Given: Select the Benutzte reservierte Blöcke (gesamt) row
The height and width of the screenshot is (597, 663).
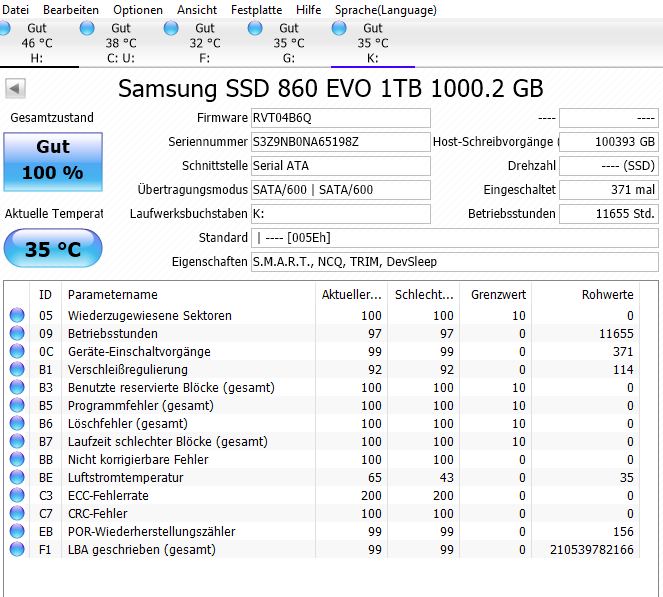Looking at the screenshot, I should pyautogui.click(x=322, y=387).
